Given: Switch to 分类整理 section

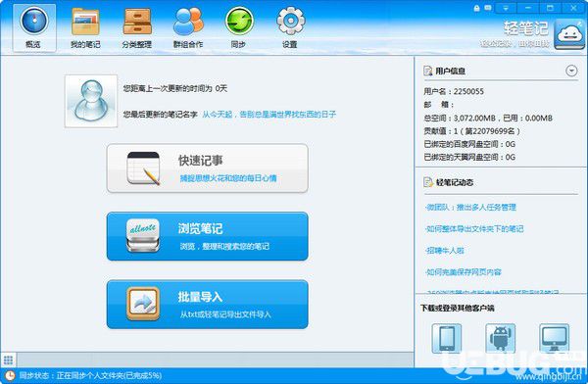Looking at the screenshot, I should click(137, 27).
